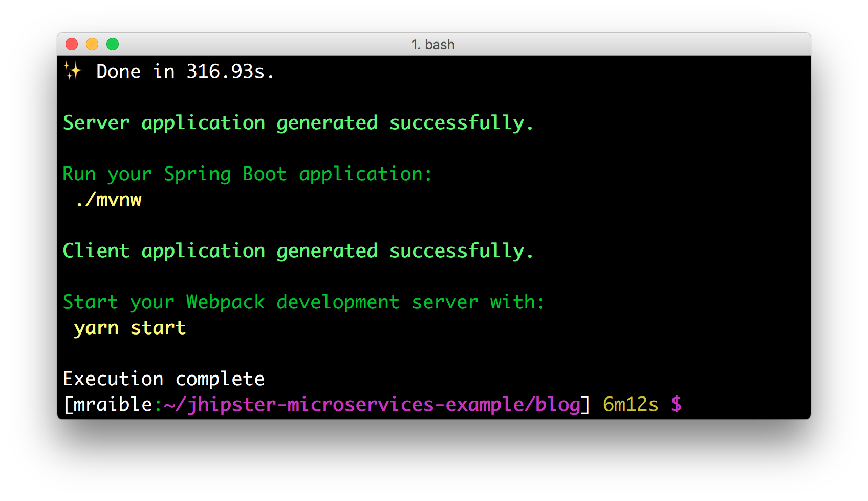This screenshot has width=868, height=501.
Task: Click the word 'successfully' in the Server line
Action: 457,123
